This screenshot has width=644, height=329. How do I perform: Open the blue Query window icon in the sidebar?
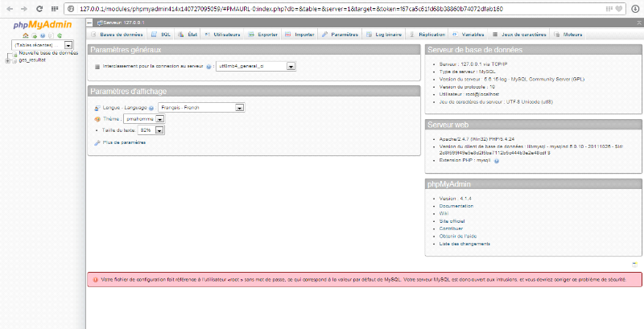(x=43, y=35)
